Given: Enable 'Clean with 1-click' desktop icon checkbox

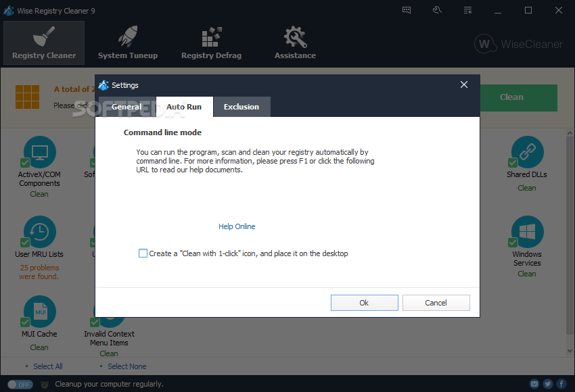Looking at the screenshot, I should tap(143, 253).
